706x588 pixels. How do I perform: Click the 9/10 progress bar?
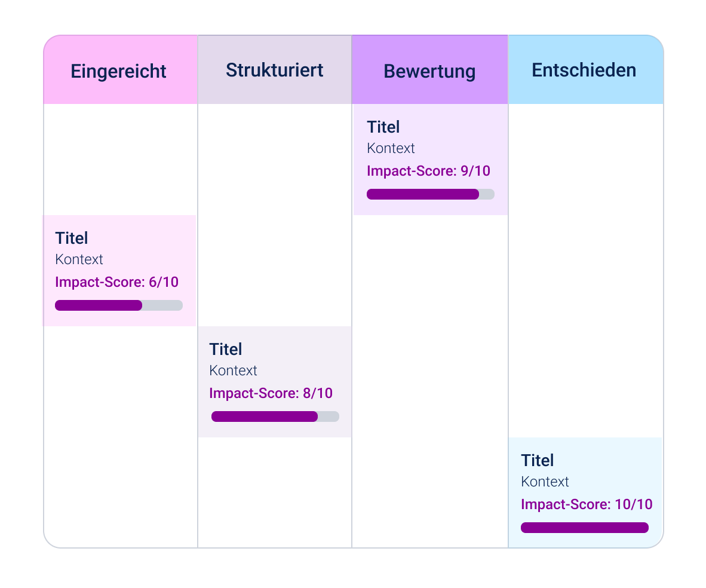[431, 194]
